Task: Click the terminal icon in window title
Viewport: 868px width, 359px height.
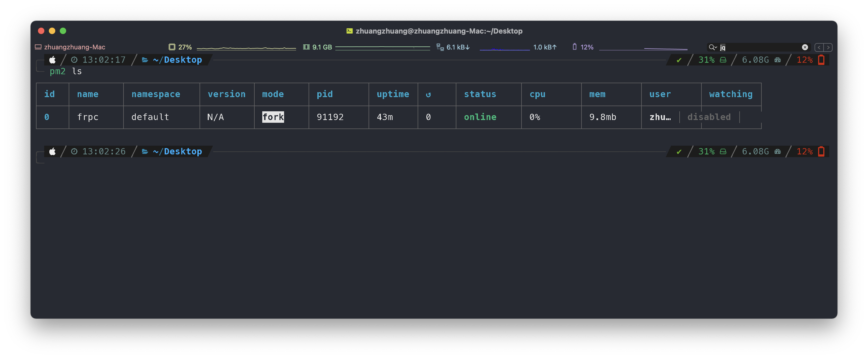Action: click(349, 31)
